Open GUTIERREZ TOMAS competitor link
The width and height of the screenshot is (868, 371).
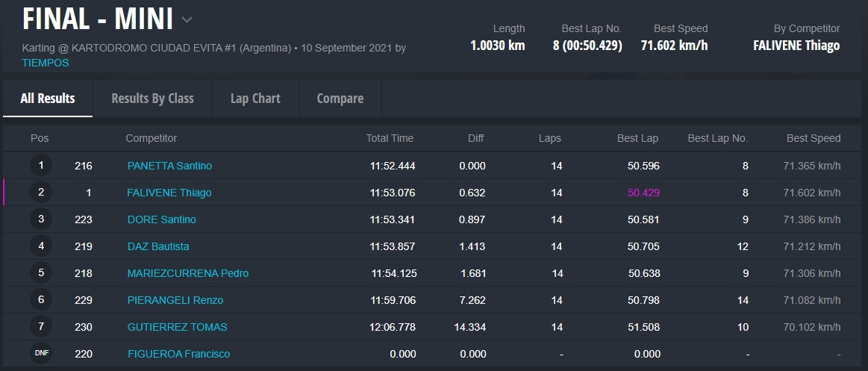pos(178,327)
